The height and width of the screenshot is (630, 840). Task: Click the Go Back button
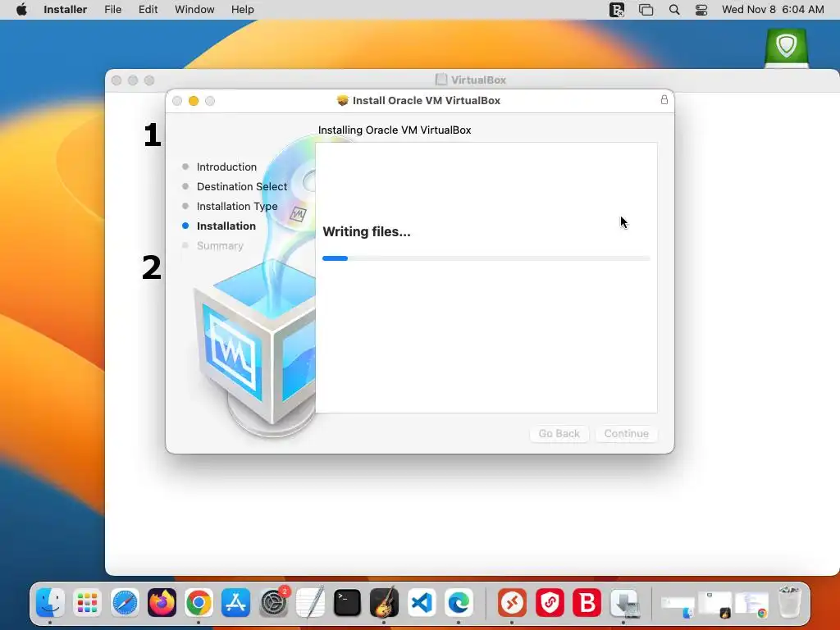pos(559,433)
